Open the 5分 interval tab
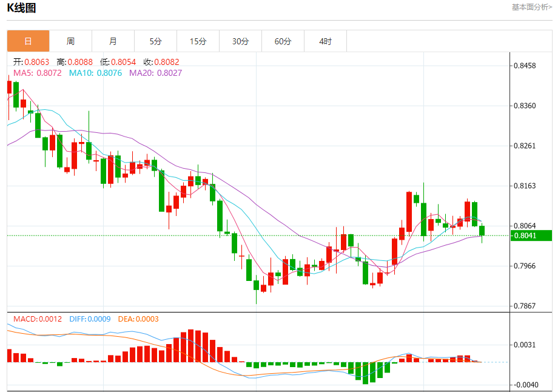555x392 pixels. coord(155,41)
